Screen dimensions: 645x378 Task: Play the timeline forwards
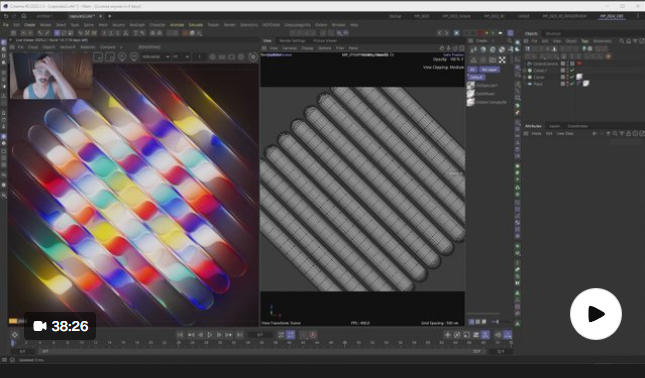tap(210, 335)
